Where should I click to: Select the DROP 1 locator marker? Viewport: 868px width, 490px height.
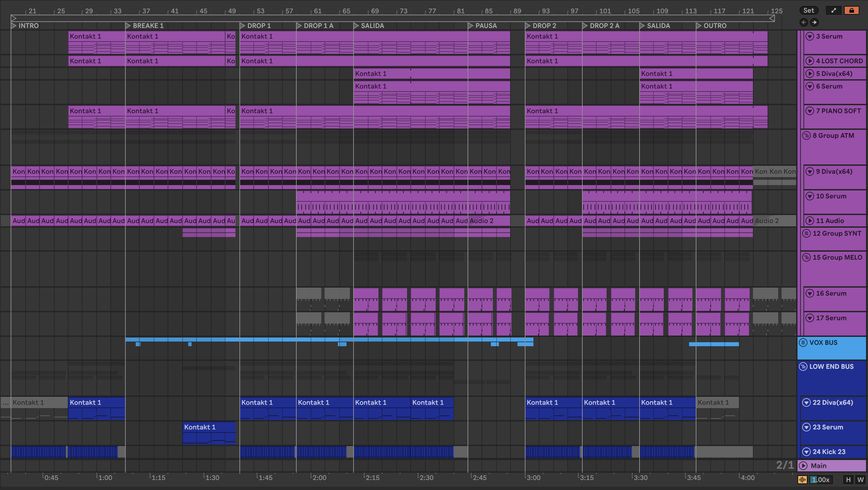tap(242, 26)
